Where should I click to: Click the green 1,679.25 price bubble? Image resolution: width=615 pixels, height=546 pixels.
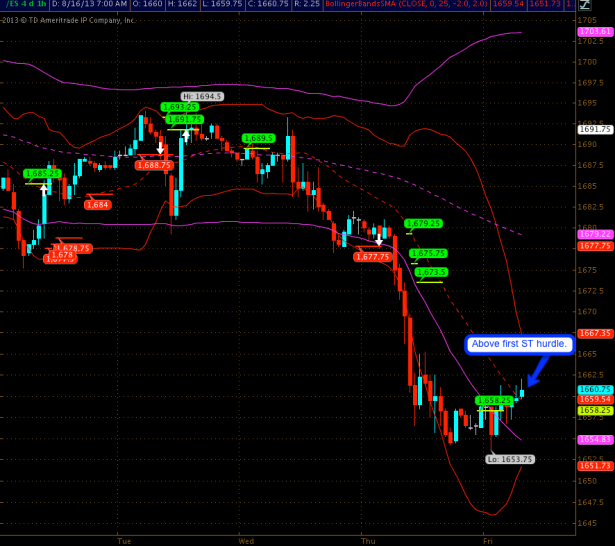423,223
